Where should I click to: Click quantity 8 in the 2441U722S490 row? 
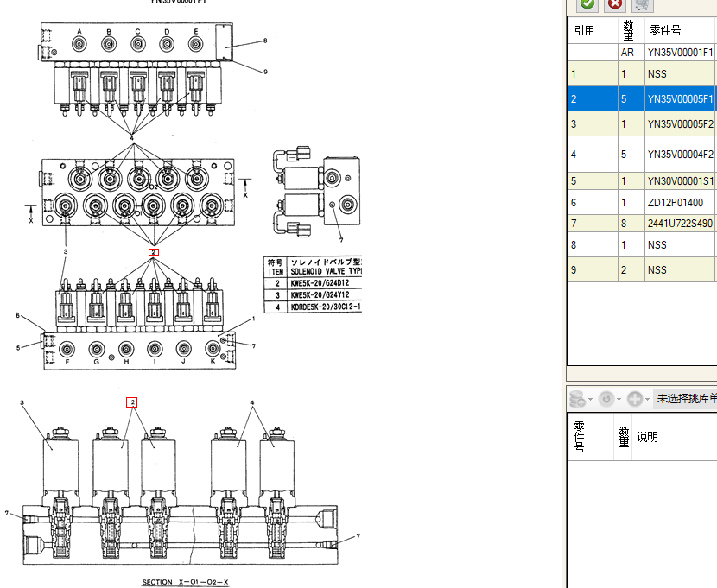coord(631,224)
